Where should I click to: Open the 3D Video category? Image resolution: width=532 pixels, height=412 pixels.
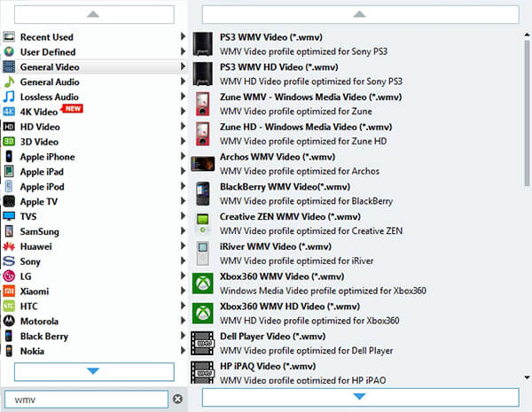[x=94, y=142]
